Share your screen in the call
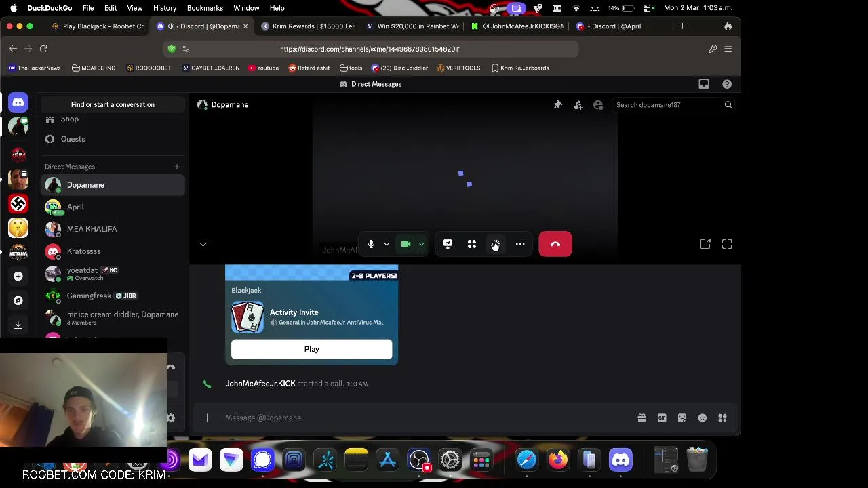Viewport: 868px width, 488px height. tap(448, 244)
